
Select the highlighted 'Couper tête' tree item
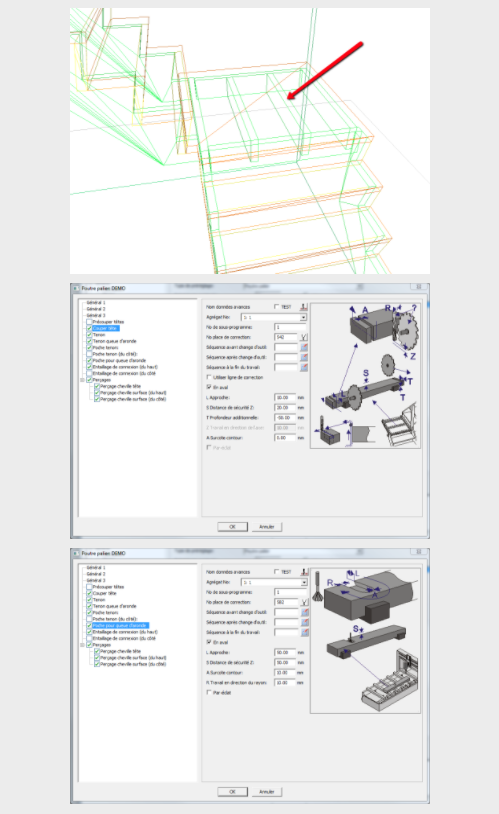105,328
